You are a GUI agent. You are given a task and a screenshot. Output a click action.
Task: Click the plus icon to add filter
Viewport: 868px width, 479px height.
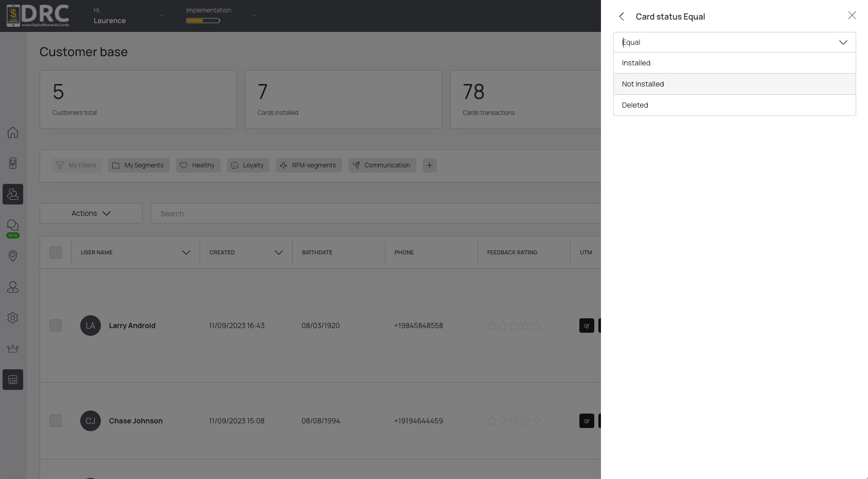(430, 165)
